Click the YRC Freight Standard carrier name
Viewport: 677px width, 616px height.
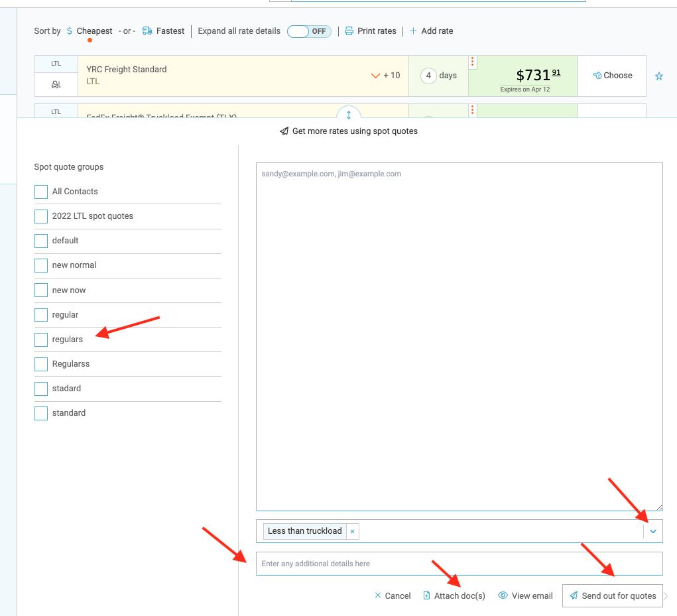click(127, 70)
